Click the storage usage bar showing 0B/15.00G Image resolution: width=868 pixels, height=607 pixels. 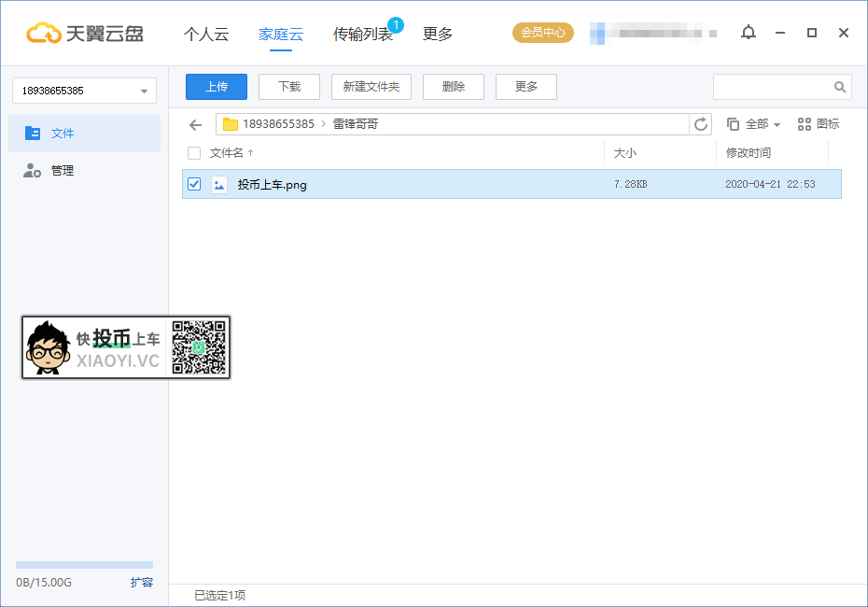click(x=84, y=564)
